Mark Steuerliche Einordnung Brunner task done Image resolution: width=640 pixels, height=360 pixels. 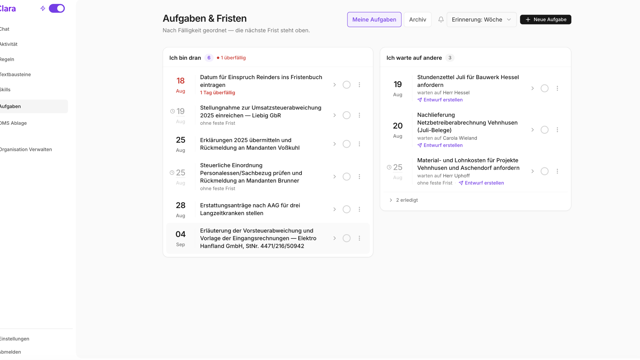pos(347,177)
